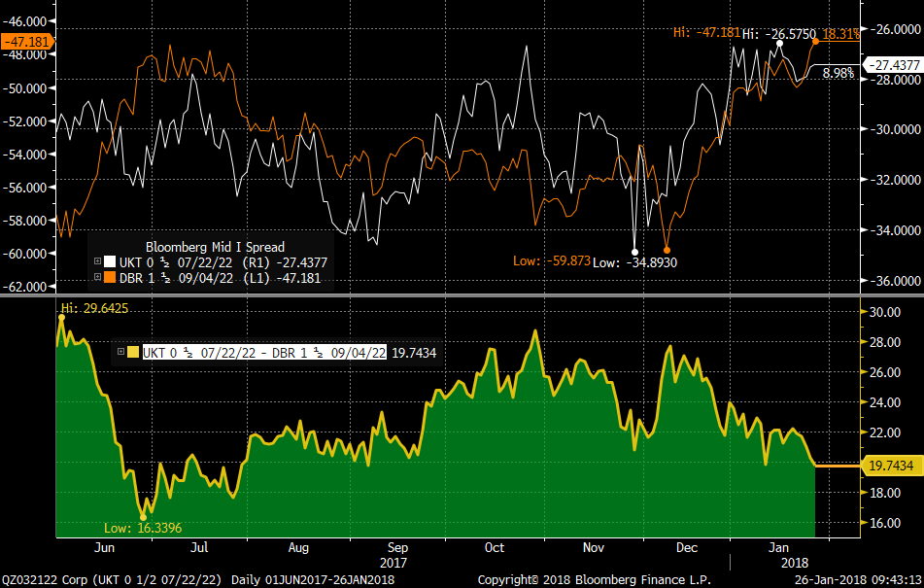Screen dimensions: 924x588
Task: Click the 'Jul' month label on the time axis
Action: click(x=199, y=547)
